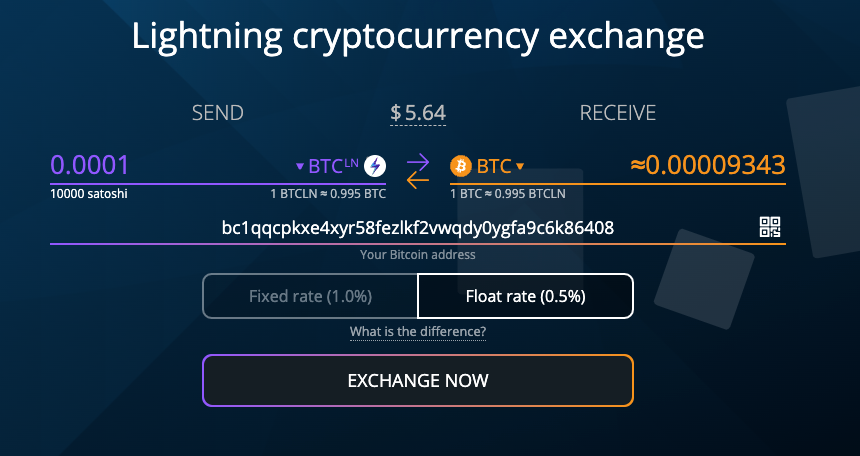Click the Lightning bolt BTCLN icon

tap(375, 166)
